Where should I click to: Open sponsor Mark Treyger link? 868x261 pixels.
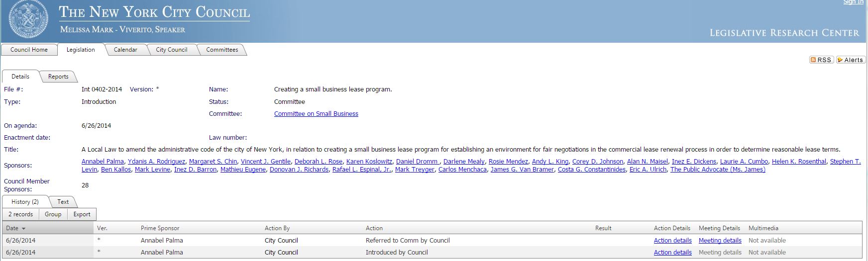[x=415, y=170]
